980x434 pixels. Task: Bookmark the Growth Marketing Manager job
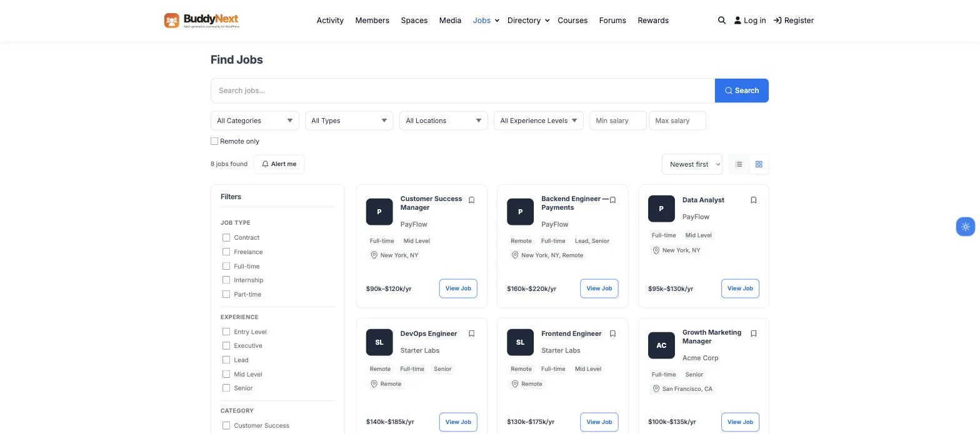(x=754, y=334)
